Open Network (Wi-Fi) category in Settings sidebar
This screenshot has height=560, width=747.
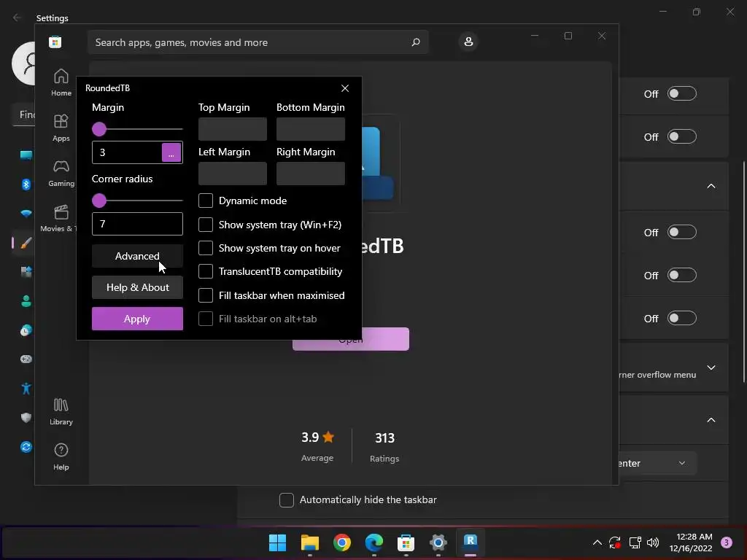tap(26, 214)
